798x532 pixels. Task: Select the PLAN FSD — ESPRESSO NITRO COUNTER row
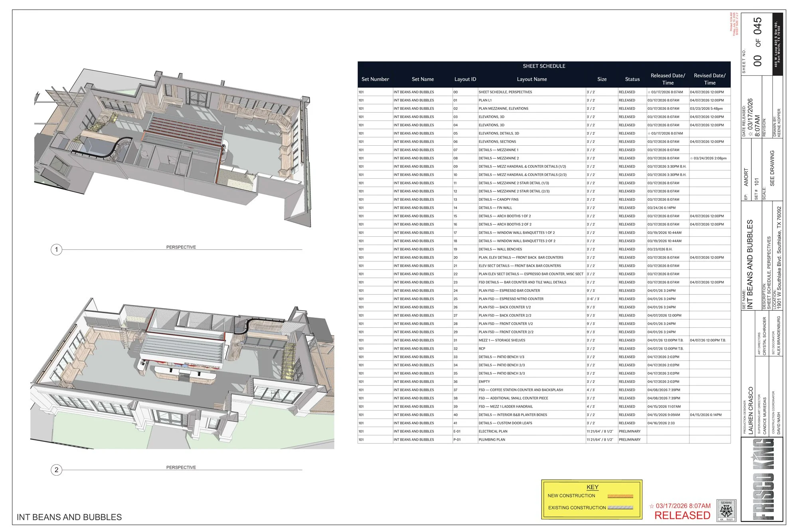[x=544, y=299]
